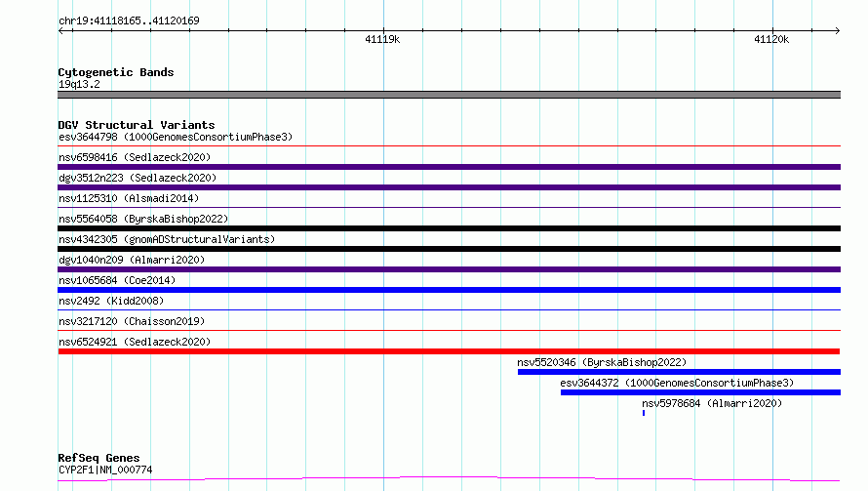Click the left arrow of the coordinate ruler
868x491 pixels.
click(x=62, y=30)
